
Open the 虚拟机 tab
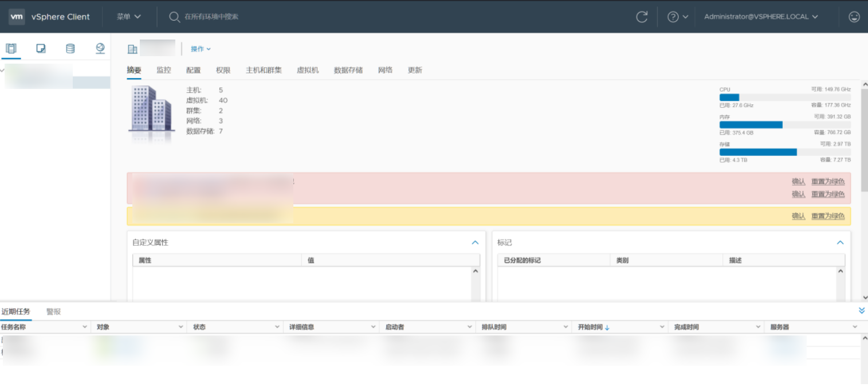(308, 70)
